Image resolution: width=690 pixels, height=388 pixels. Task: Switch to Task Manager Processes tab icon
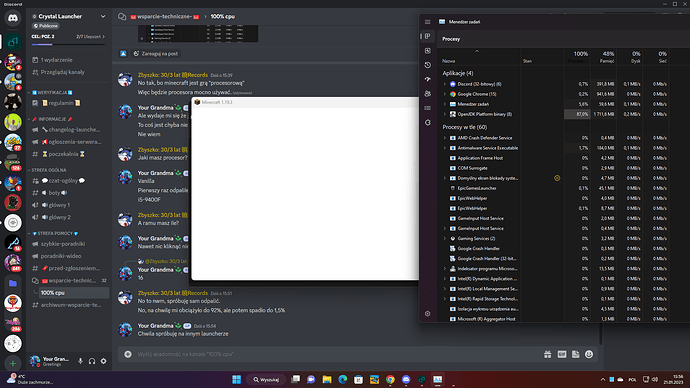pyautogui.click(x=427, y=36)
